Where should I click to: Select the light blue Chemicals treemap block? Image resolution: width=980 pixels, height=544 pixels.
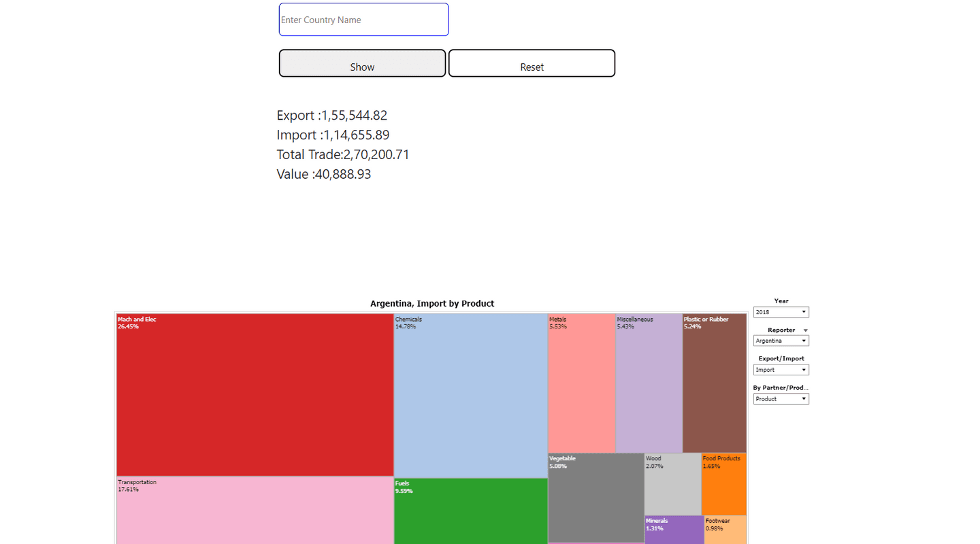click(x=471, y=395)
